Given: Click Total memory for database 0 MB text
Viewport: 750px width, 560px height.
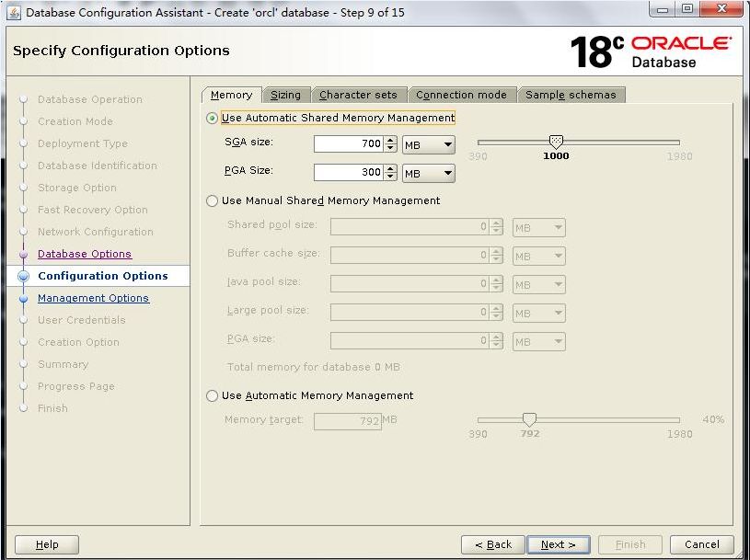Looking at the screenshot, I should [x=313, y=367].
